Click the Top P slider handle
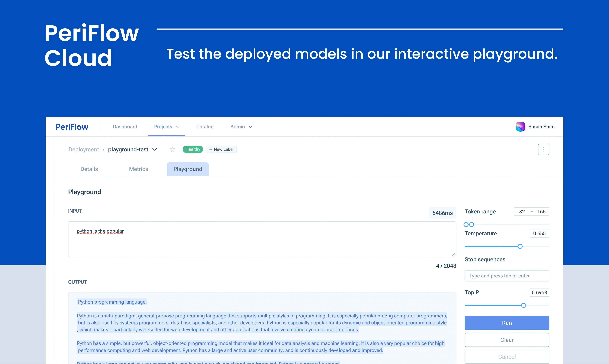609x364 pixels. tap(523, 305)
